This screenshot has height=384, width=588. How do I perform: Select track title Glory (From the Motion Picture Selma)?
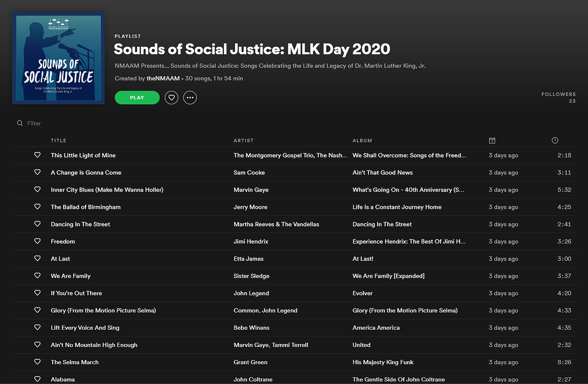pos(103,311)
